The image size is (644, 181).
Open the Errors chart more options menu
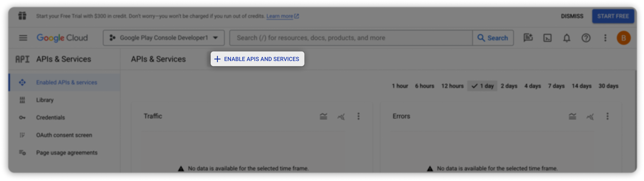(x=607, y=116)
